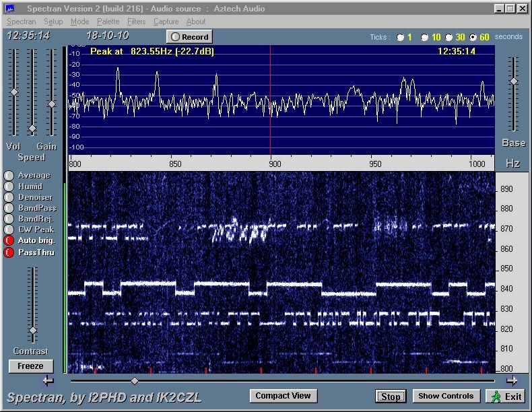Click the Freeze button

31,366
